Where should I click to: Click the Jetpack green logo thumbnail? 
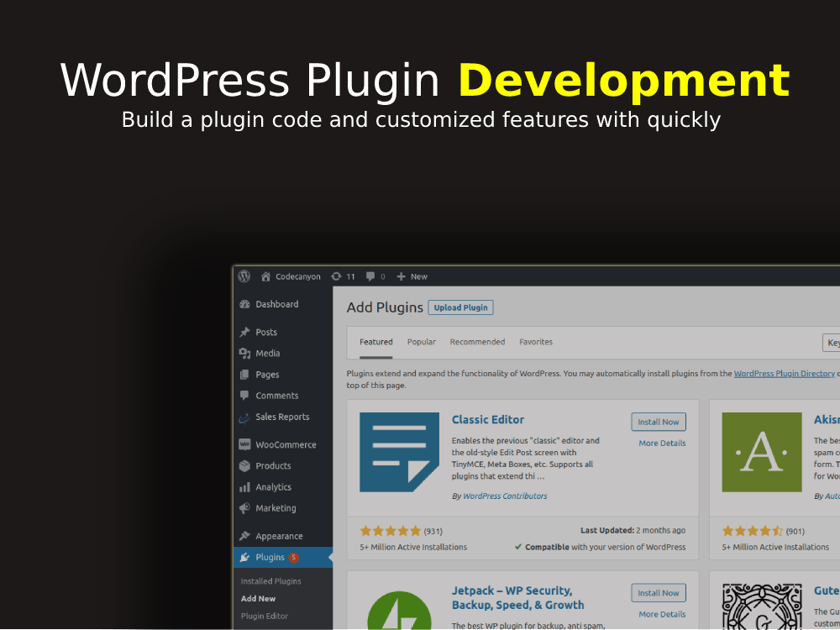point(399,610)
